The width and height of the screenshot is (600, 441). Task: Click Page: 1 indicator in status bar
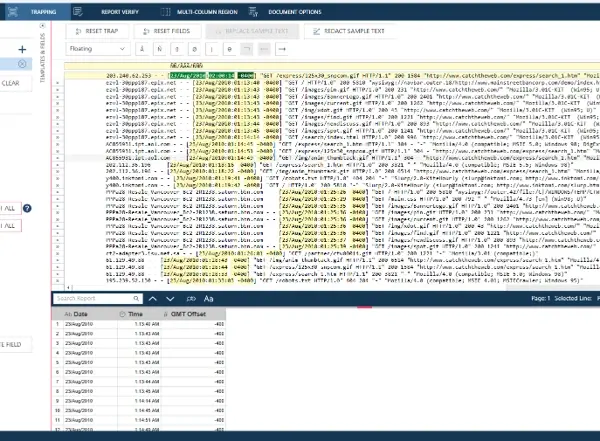click(x=540, y=298)
